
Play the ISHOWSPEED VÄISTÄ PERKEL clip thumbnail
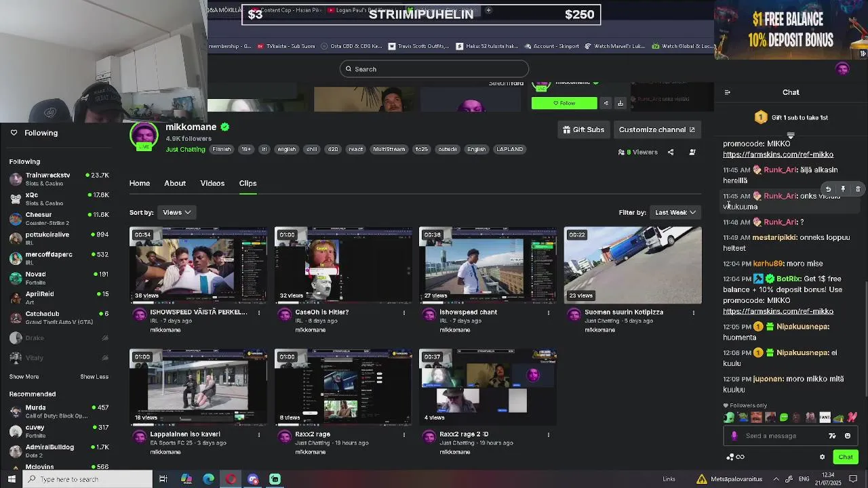(198, 265)
